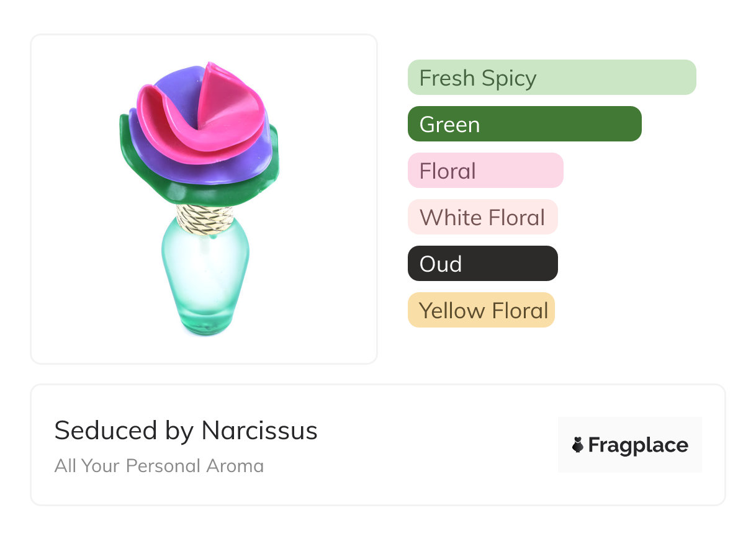
Task: Click the pink Floral accord bar
Action: pos(485,171)
